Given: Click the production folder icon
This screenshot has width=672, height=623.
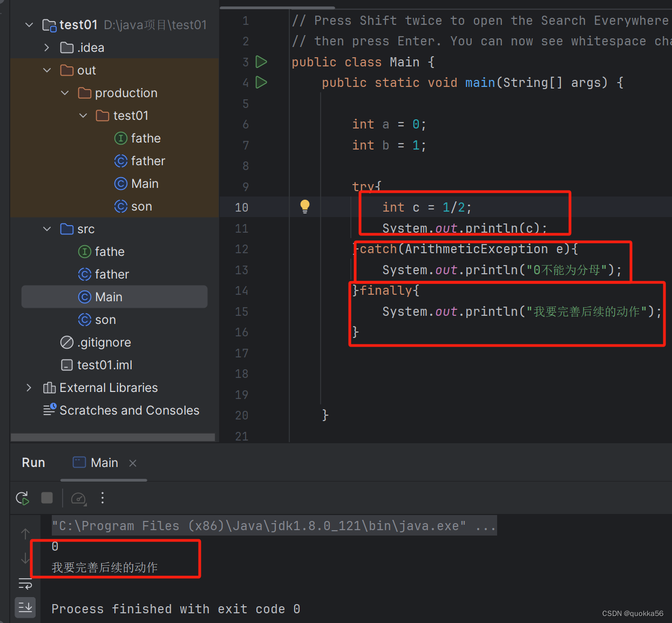Looking at the screenshot, I should tap(85, 93).
